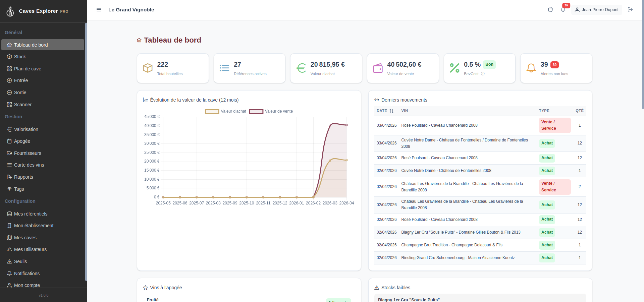The width and height of the screenshot is (644, 302).
Task: Click the Mon établissement building icon
Action: coord(9,226)
